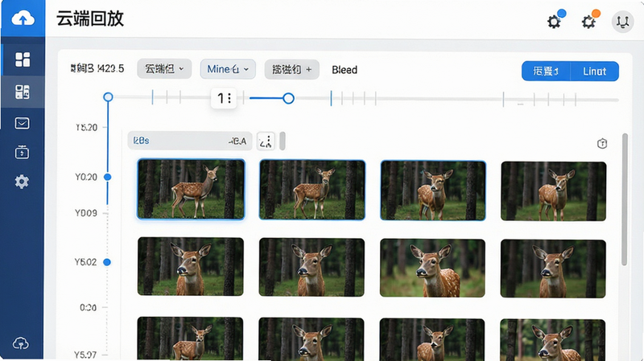
Task: Open the user avatar in top right
Action: pyautogui.click(x=622, y=22)
